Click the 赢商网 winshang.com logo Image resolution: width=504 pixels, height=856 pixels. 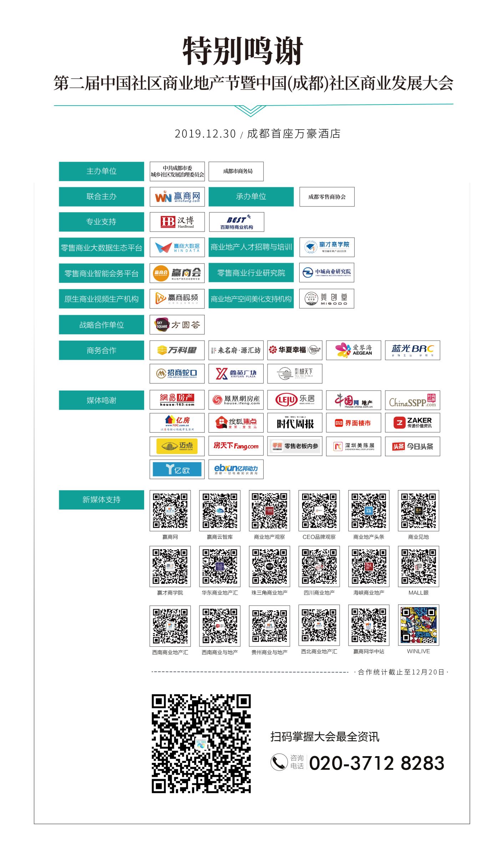177,197
